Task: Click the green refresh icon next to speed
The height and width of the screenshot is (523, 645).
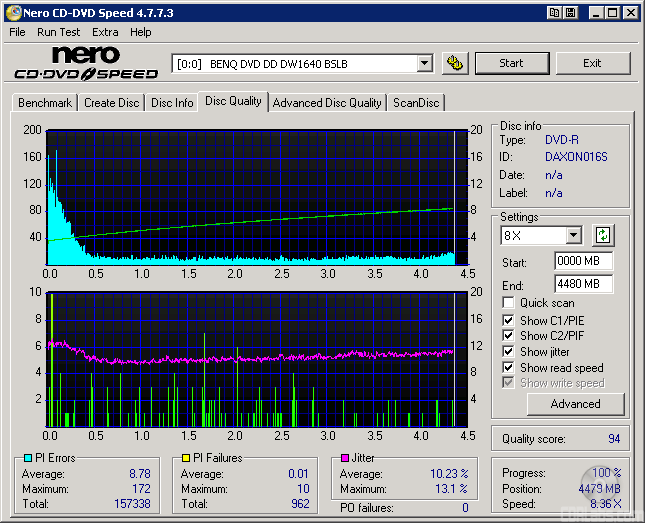Action: 603,236
